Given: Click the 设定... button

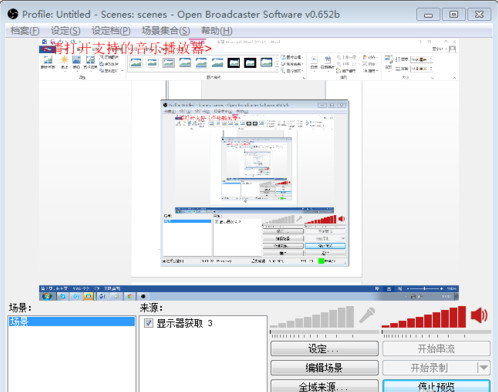Looking at the screenshot, I should (x=324, y=349).
